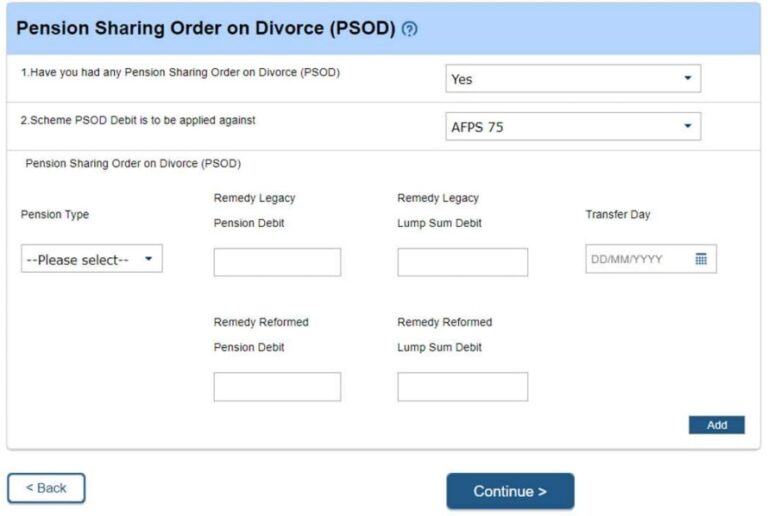768x516 pixels.
Task: Click the bold page heading in the blue banner
Action: click(205, 28)
